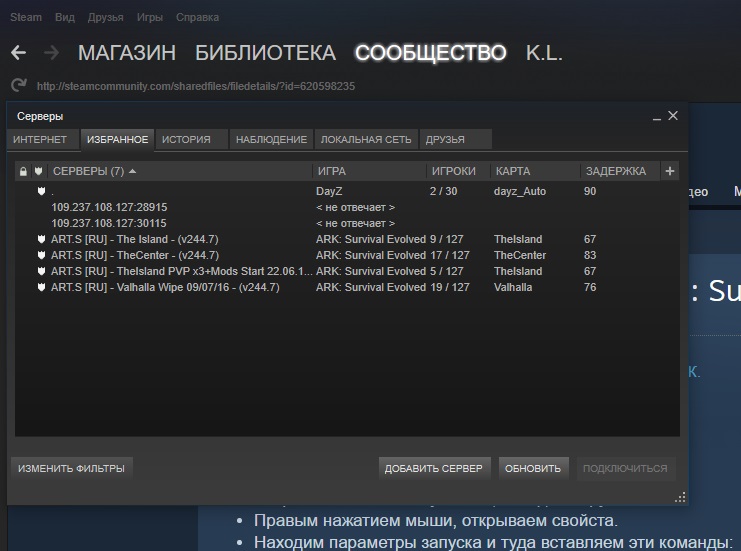Switch to the ИСТОРИЯ tab
The image size is (741, 551).
tap(191, 139)
